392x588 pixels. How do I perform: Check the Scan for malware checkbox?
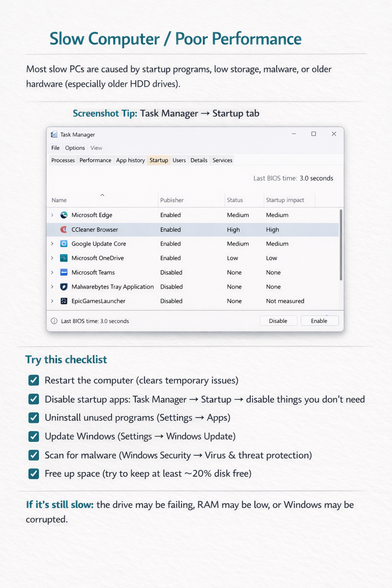(34, 455)
